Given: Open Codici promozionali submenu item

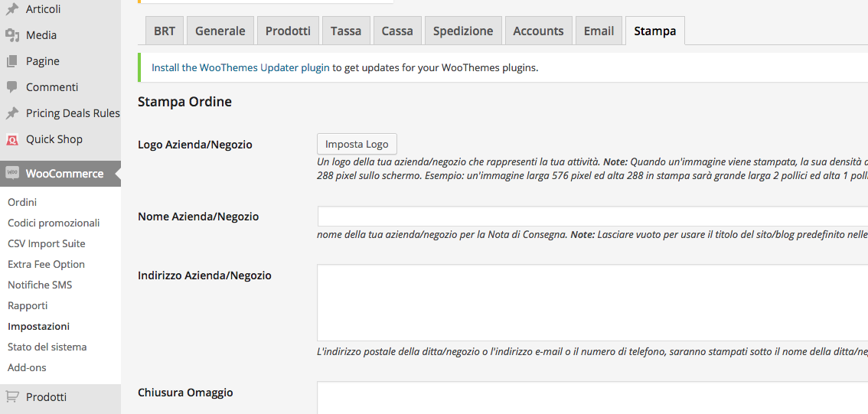Looking at the screenshot, I should click(54, 223).
